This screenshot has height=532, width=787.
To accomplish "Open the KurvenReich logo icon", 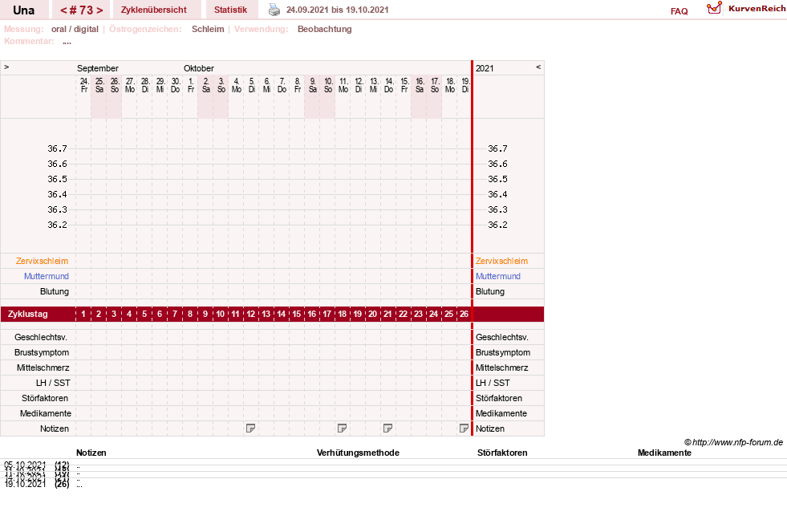I will [x=714, y=8].
